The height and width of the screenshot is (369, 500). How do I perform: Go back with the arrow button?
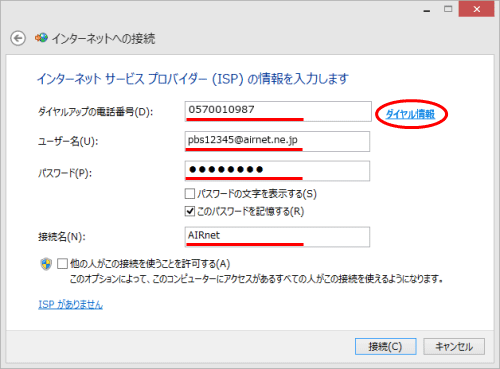click(x=18, y=38)
